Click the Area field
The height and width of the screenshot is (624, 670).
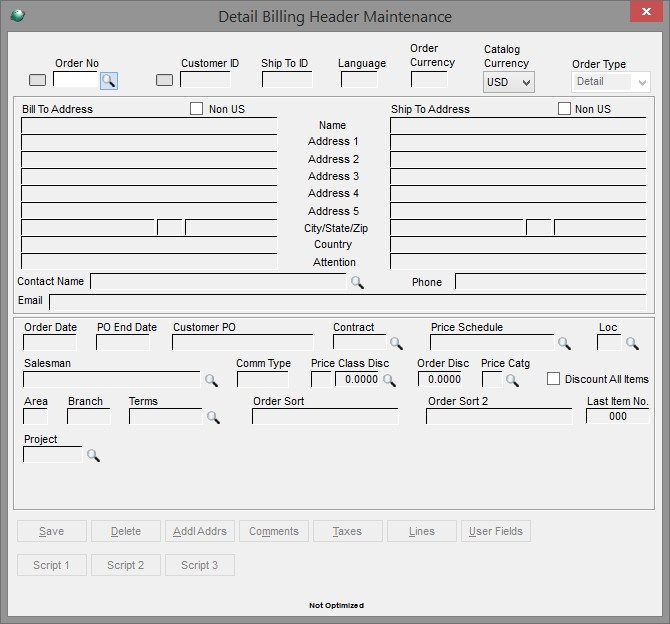[x=35, y=417]
